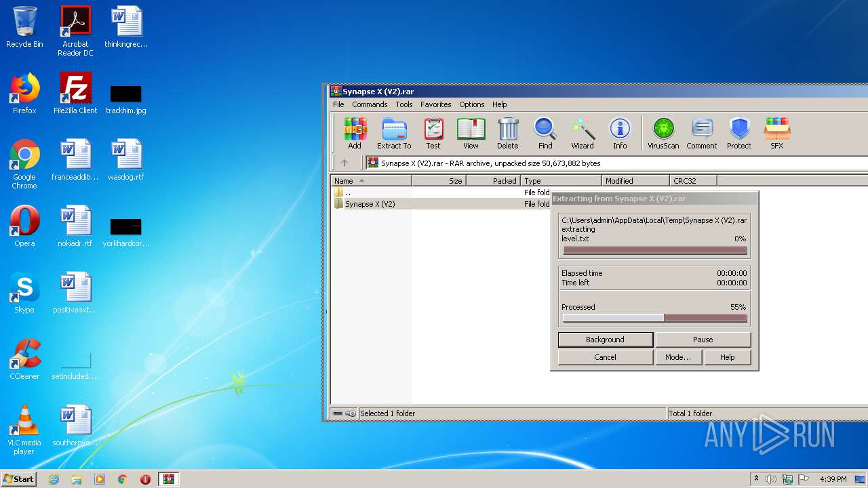Select thinkingrec... desktop document
This screenshot has height=488, width=868.
[126, 27]
